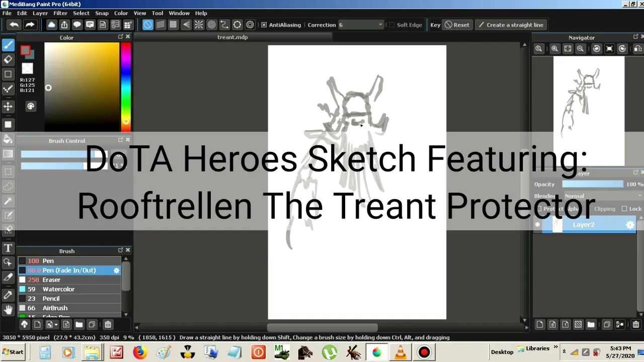Adjust the layer Opacity slider
Screen dimensions: 644x362
[x=592, y=185]
